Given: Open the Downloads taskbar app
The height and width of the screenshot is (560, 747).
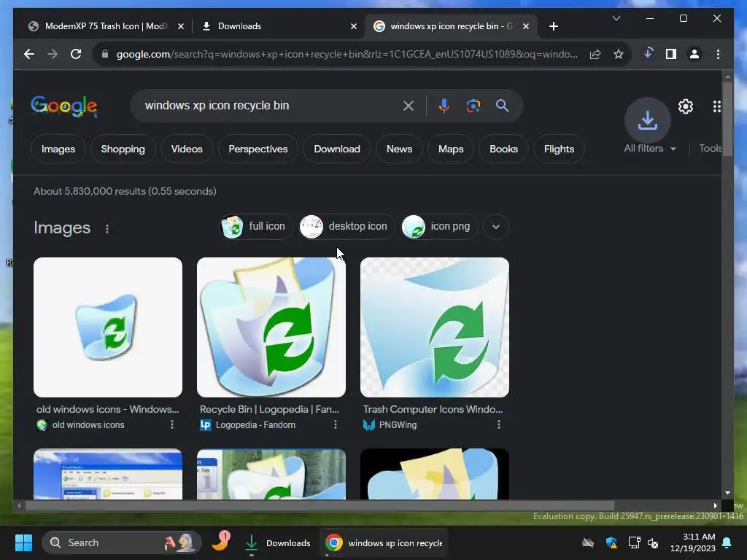Looking at the screenshot, I should 277,542.
